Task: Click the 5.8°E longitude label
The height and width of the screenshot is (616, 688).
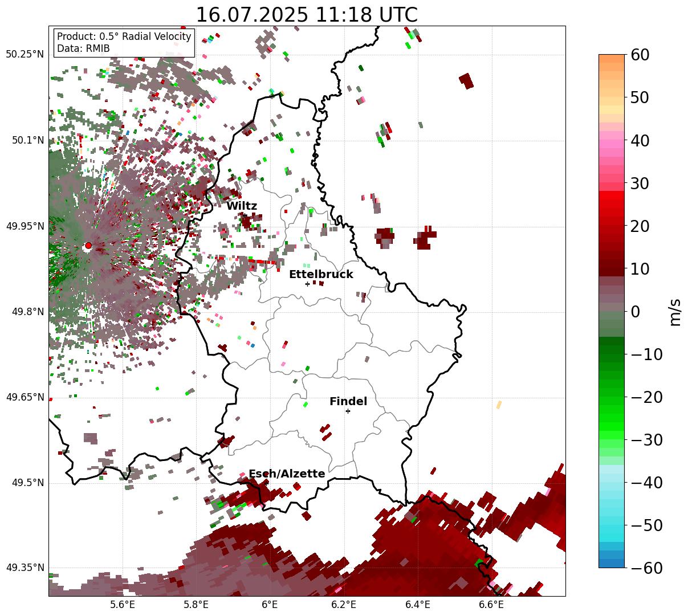Action: click(196, 605)
